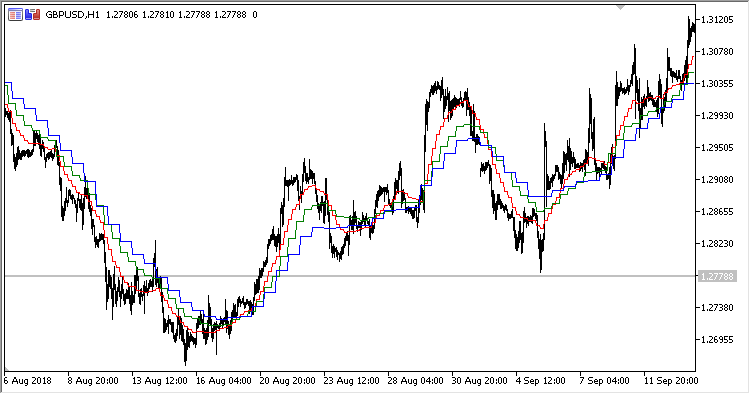Click the 30 Aug 20:00 time label

[480, 381]
